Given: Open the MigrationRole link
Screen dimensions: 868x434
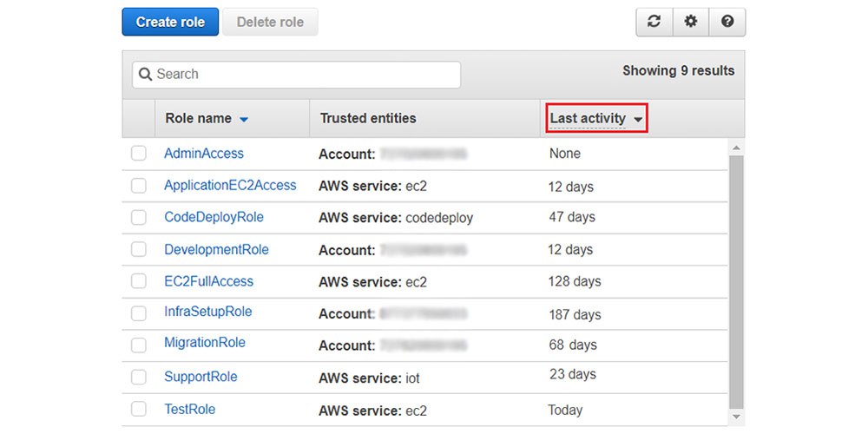Looking at the screenshot, I should 205,342.
